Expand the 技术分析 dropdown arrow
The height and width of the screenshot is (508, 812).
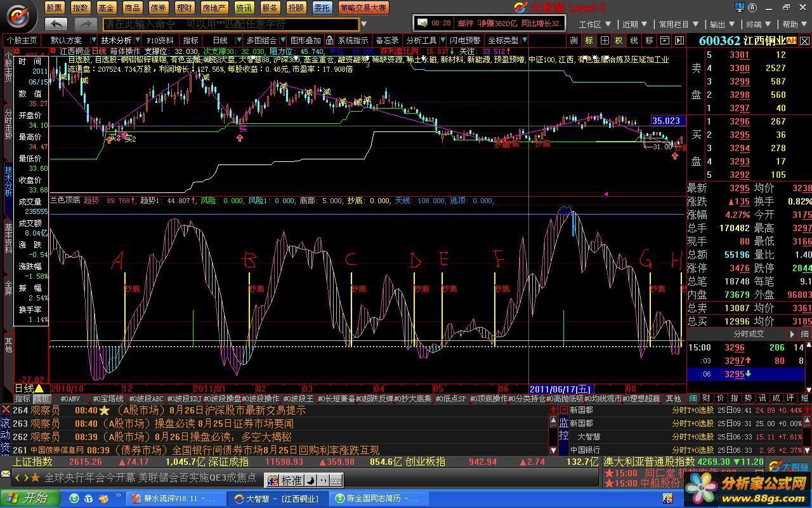pyautogui.click(x=138, y=40)
